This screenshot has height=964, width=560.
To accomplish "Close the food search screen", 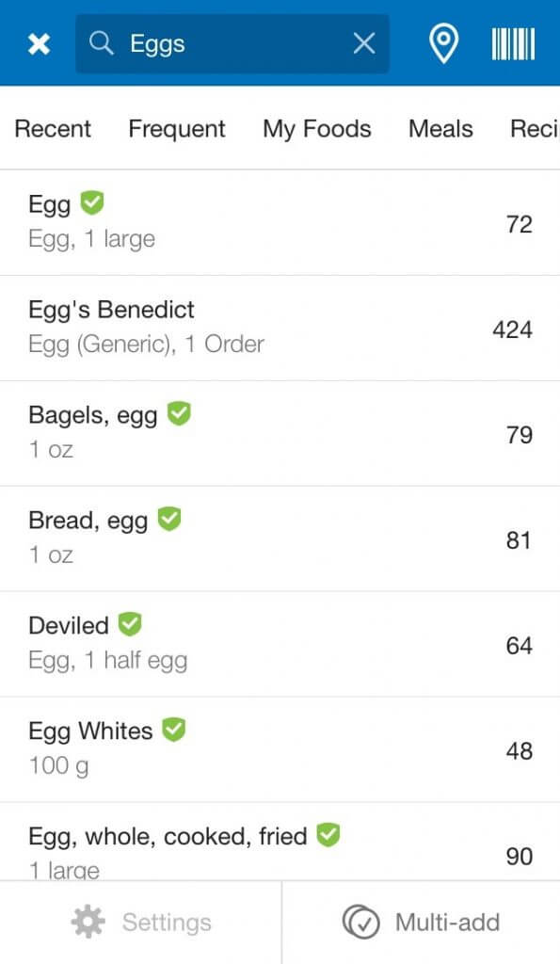I will coord(39,43).
